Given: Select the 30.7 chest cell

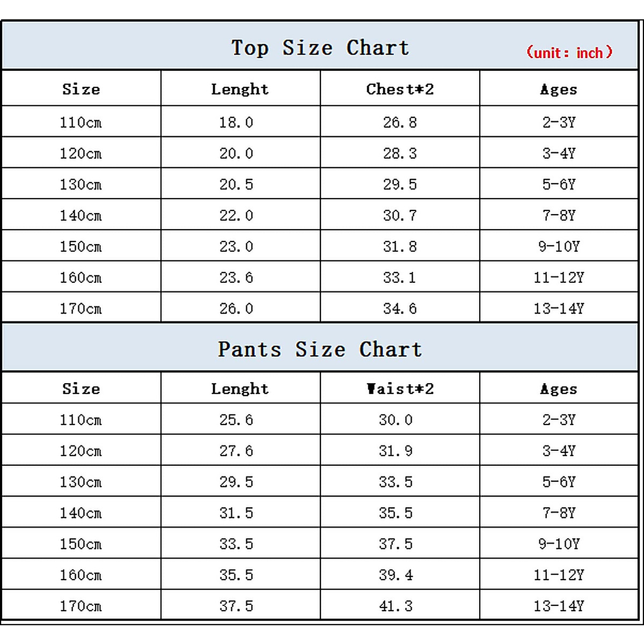Looking at the screenshot, I should [x=400, y=216].
